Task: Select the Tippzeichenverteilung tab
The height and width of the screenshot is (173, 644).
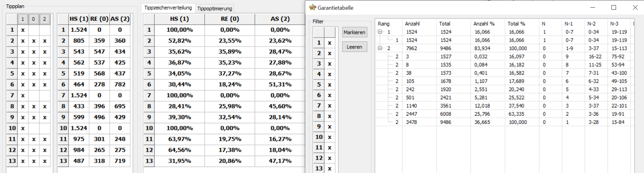Action: pyautogui.click(x=168, y=8)
